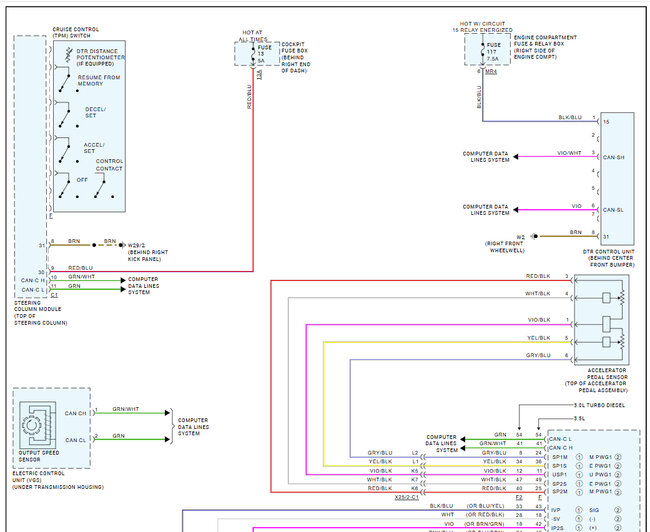This screenshot has height=532, width=650.
Task: Select the 'CAN CH' label in the control unit
Action: (x=75, y=413)
